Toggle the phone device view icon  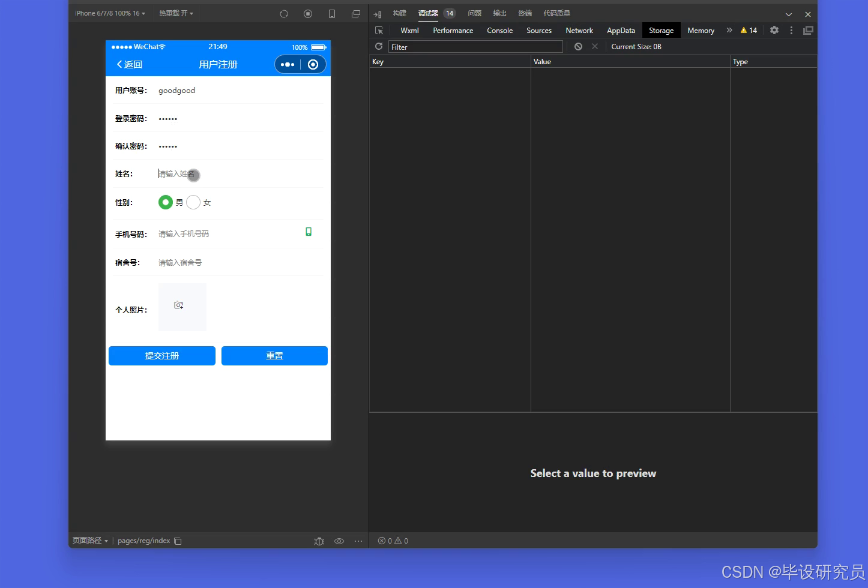tap(332, 14)
